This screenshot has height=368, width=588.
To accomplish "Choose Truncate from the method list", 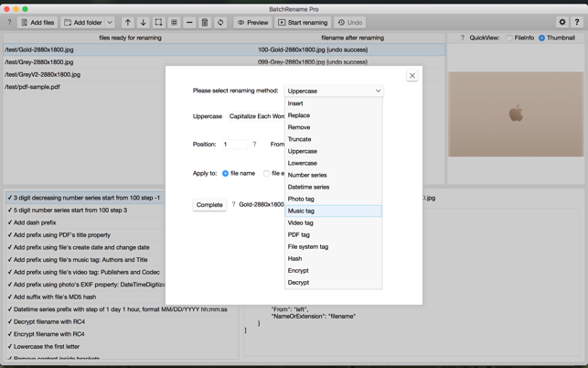I will click(334, 139).
